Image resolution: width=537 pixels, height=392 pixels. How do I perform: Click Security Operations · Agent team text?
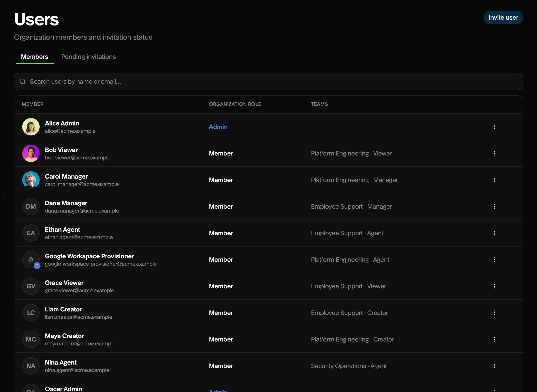tap(349, 366)
